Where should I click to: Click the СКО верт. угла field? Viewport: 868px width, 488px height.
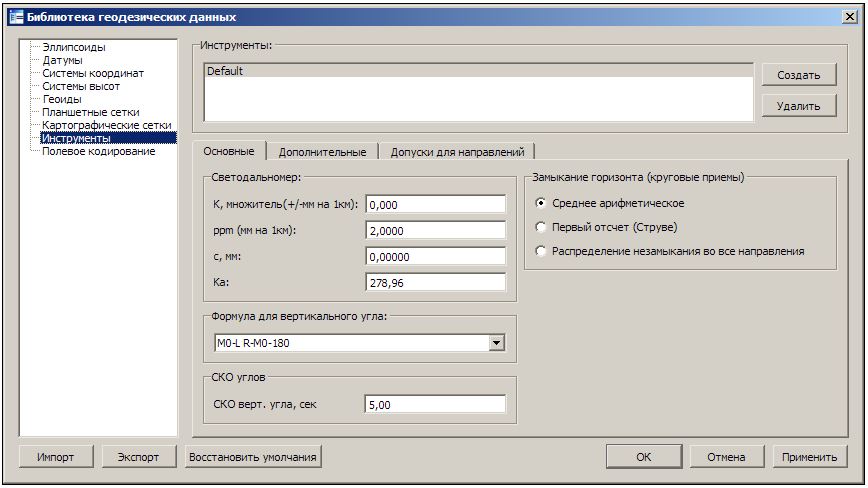tap(436, 404)
